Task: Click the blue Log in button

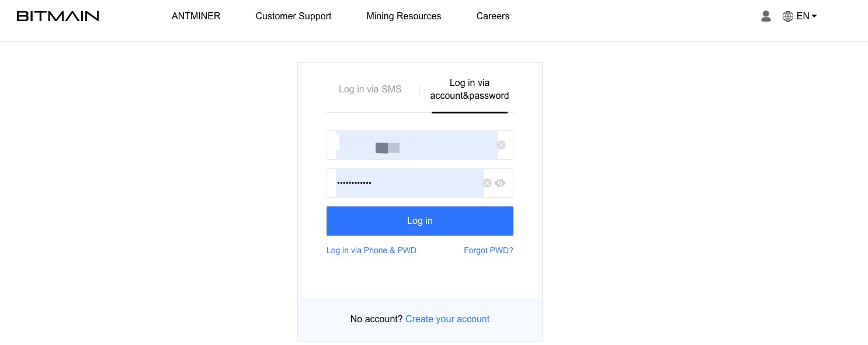Action: [x=420, y=221]
